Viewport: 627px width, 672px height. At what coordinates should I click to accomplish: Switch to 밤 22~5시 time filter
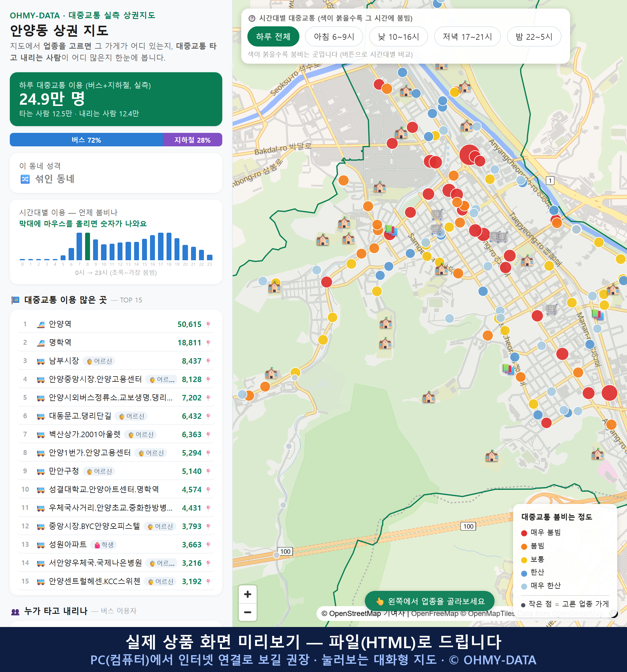pos(534,36)
